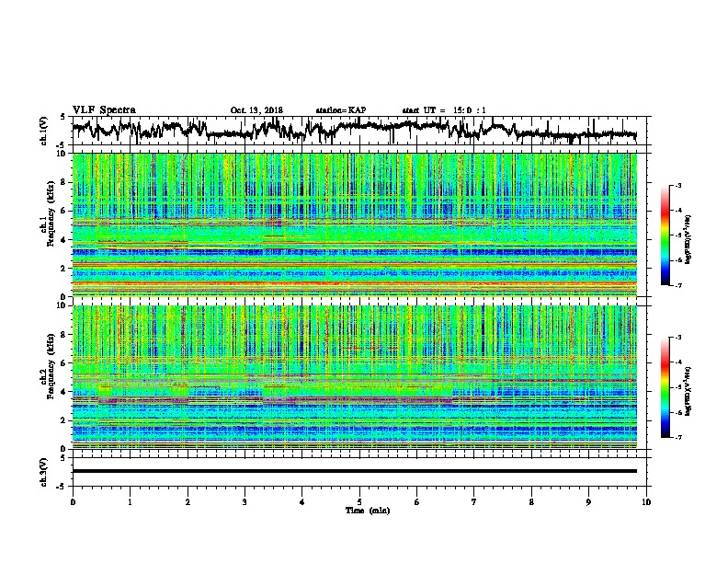Click the "2" minute tick on the time axis

coord(188,502)
